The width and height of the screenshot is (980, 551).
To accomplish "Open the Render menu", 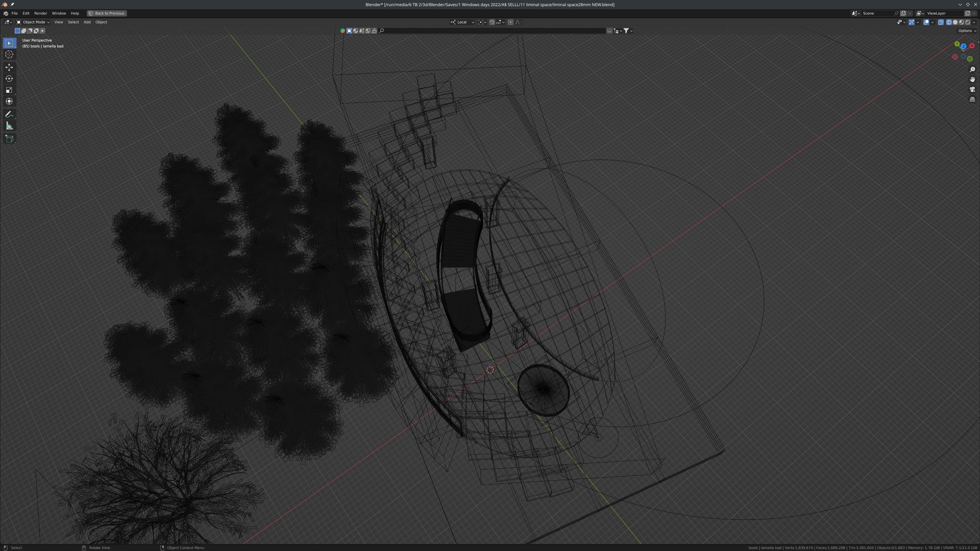I will click(x=40, y=13).
